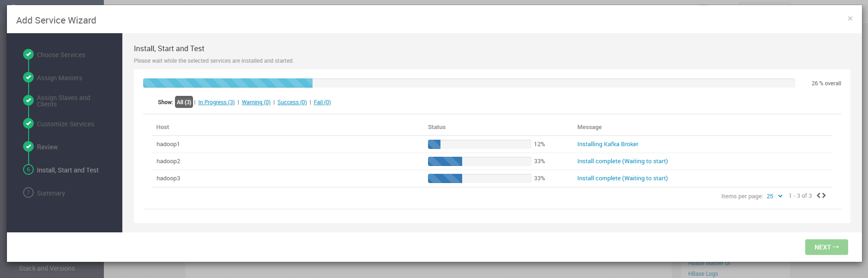Filter hosts by Fail (0)
Viewport: 868px width, 278px height.
tap(322, 102)
